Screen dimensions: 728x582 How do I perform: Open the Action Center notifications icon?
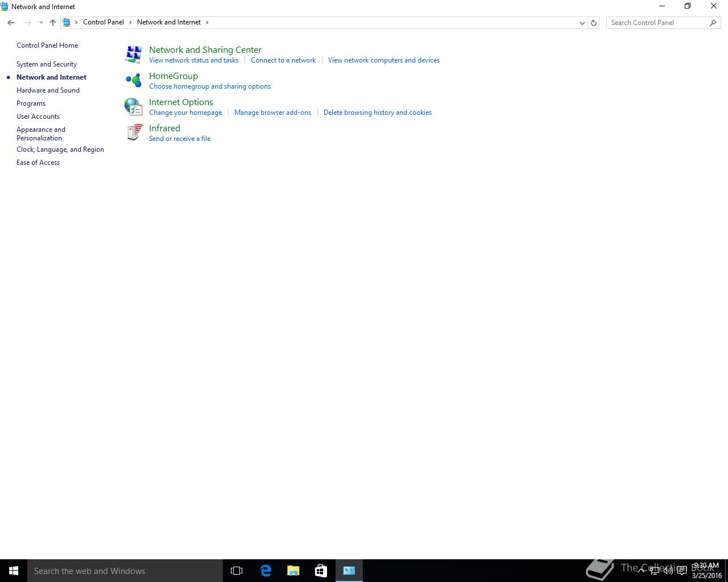point(682,571)
